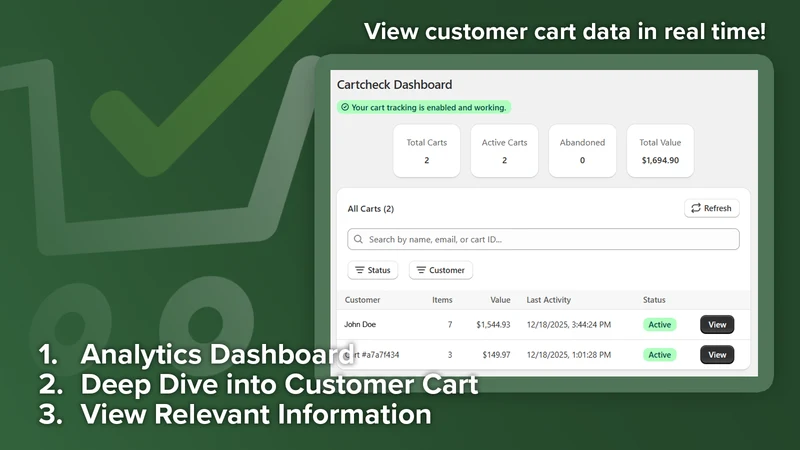Click the items count 3 cell
The height and width of the screenshot is (450, 800).
coord(449,355)
